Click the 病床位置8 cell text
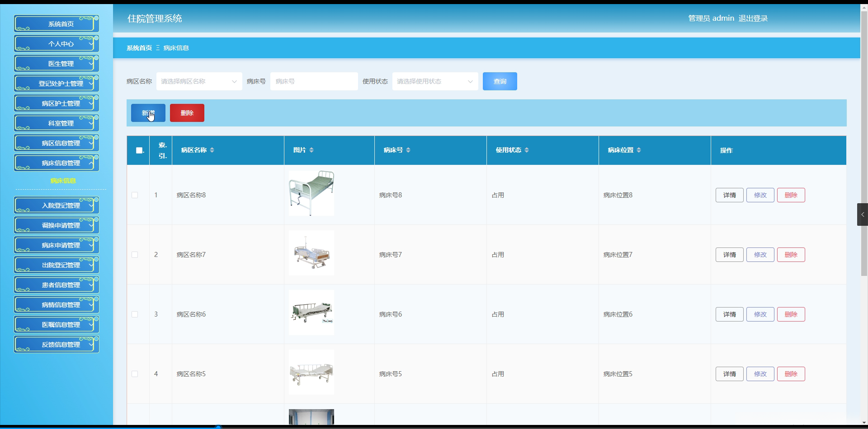Screen dimensions: 868x429 click(x=618, y=195)
